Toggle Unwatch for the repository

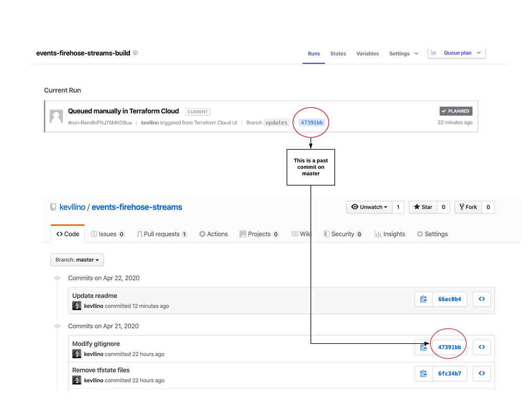[x=369, y=207]
